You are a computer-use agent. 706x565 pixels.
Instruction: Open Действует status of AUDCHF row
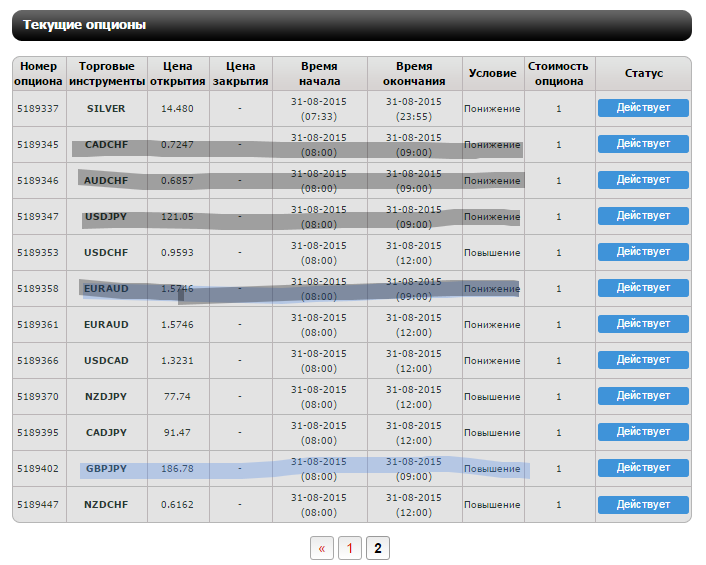pos(643,180)
